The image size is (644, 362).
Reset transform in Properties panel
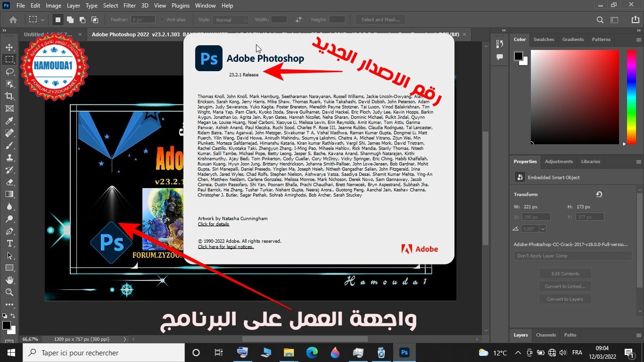tap(599, 194)
